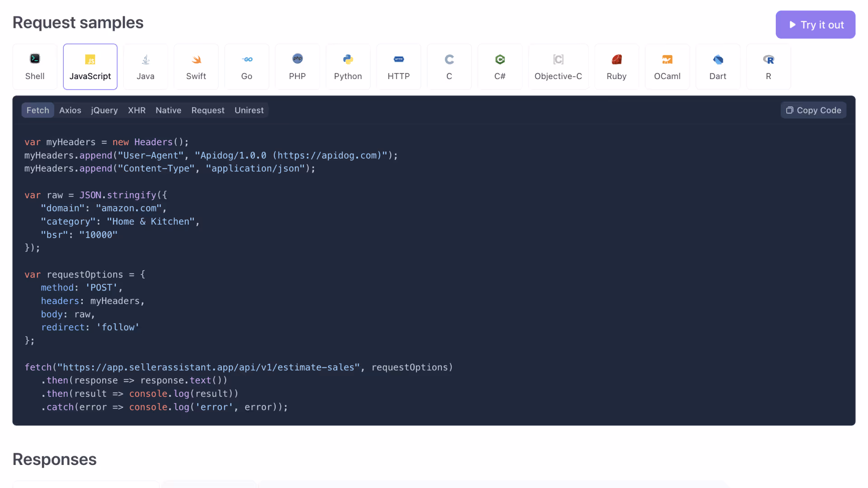Switch to the Axios code sample tab
This screenshot has width=868, height=488.
pyautogui.click(x=70, y=110)
